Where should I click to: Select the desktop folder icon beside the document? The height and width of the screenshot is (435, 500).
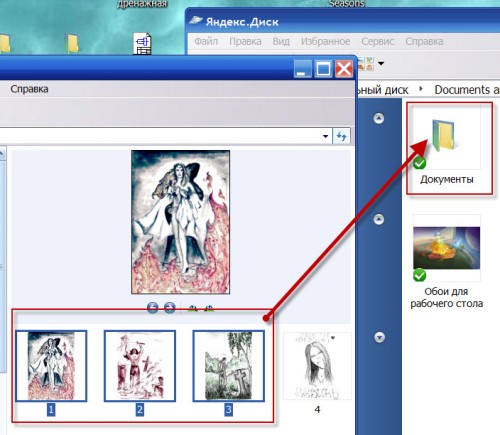tap(72, 43)
